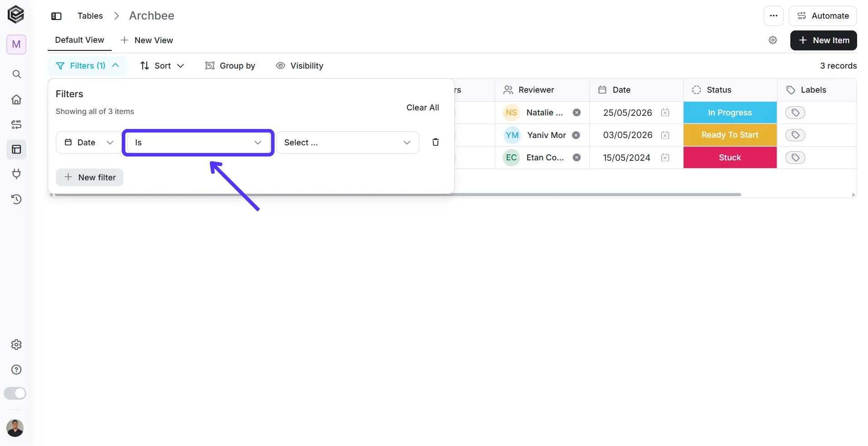Viewport: 868px width, 446px height.
Task: Open the view settings gear near New Item
Action: tap(773, 40)
